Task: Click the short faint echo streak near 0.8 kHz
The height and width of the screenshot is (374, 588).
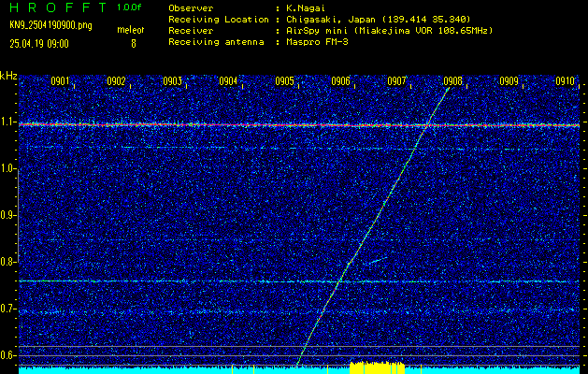Action: point(376,260)
